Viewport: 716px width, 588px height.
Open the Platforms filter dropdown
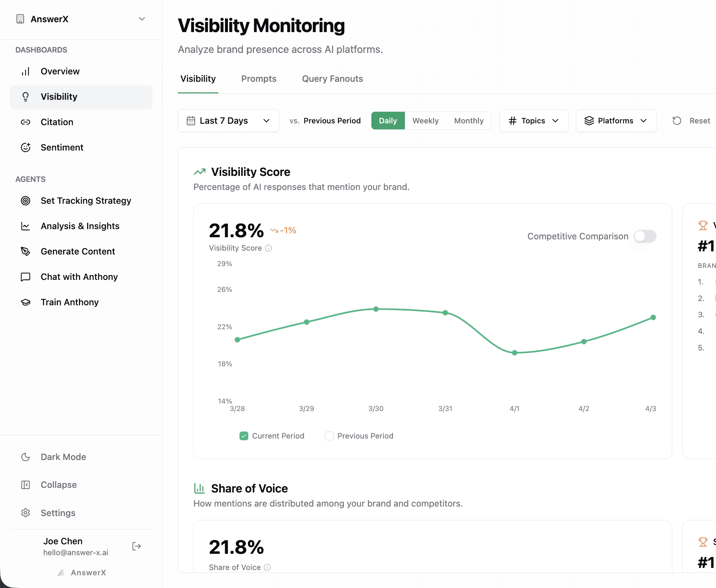tap(616, 121)
